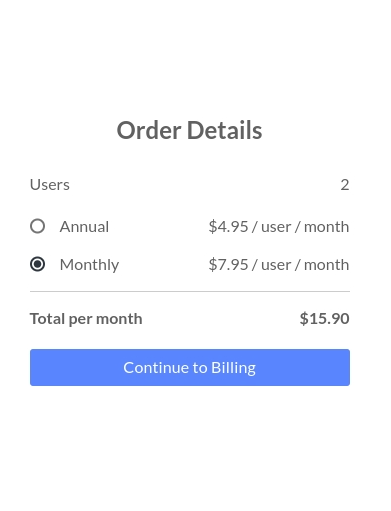Click the word Order in the heading
Image resolution: width=391 pixels, height=511 pixels.
point(149,130)
